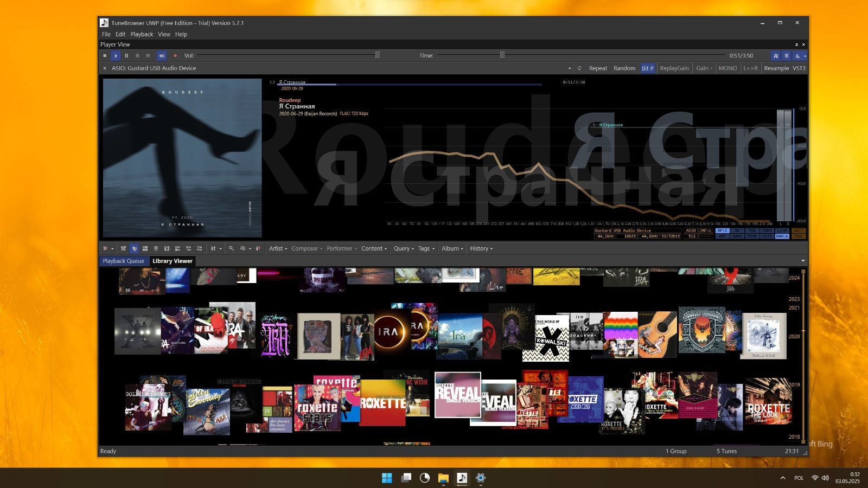Open File Explorer from taskbar
The width and height of the screenshot is (868, 488).
pyautogui.click(x=443, y=478)
